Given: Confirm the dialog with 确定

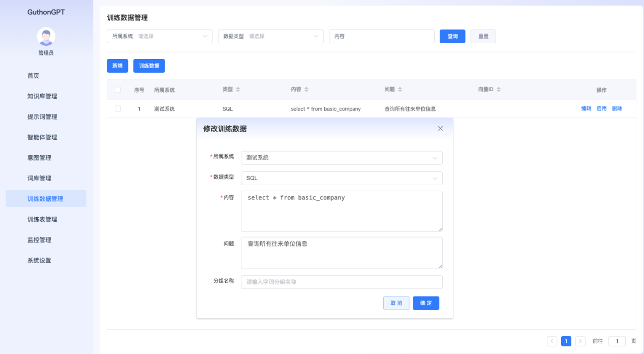Looking at the screenshot, I should click(x=425, y=303).
